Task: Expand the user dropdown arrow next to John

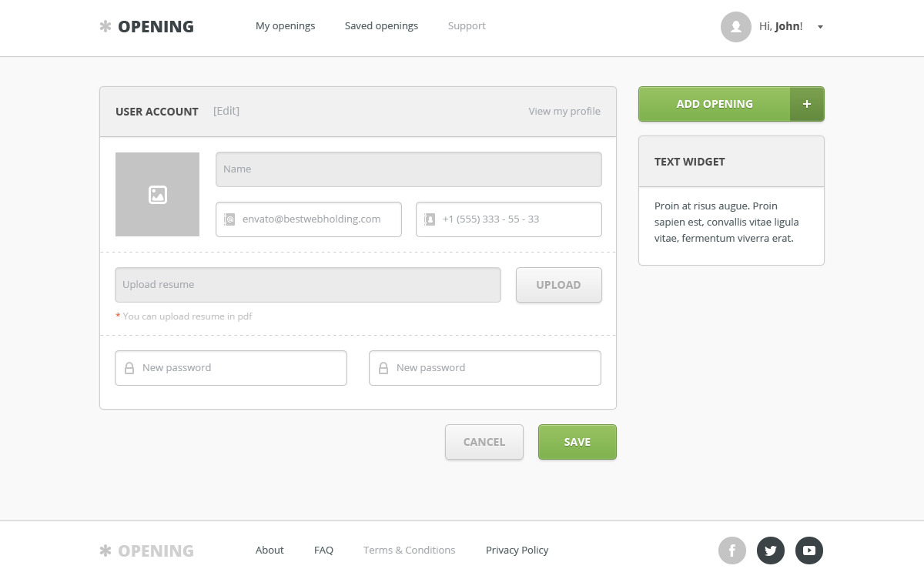Action: [820, 27]
